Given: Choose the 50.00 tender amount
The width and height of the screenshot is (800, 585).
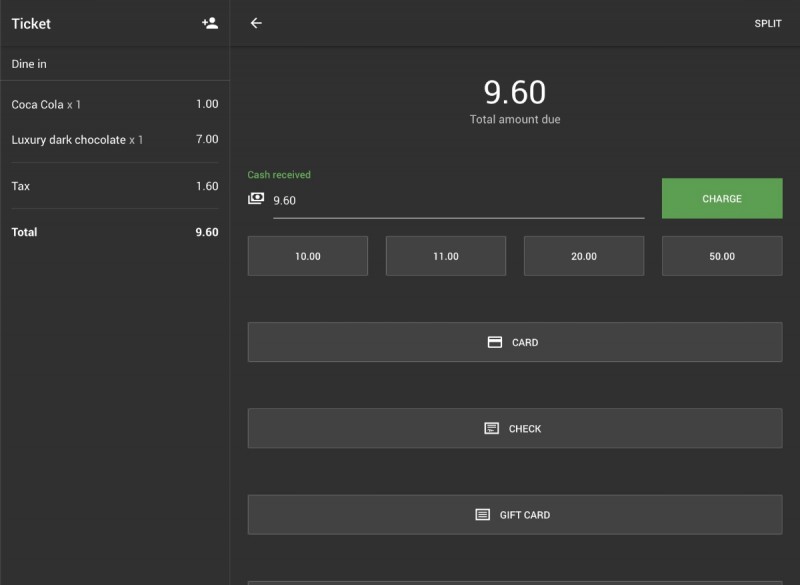Looking at the screenshot, I should coord(721,255).
